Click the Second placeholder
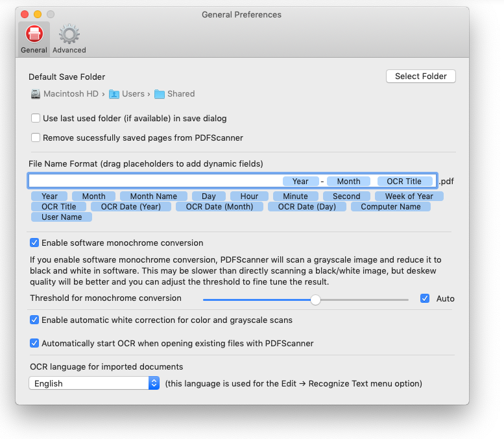The image size is (504, 439). tap(346, 196)
